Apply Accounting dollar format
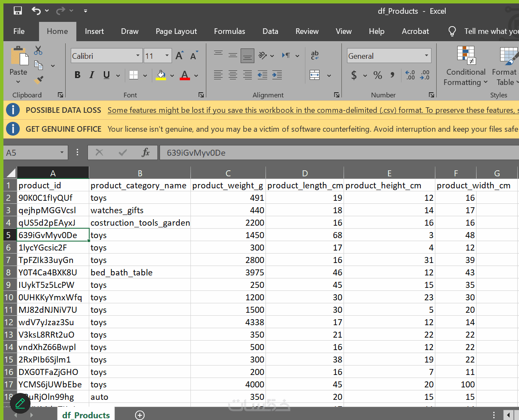 coord(354,75)
